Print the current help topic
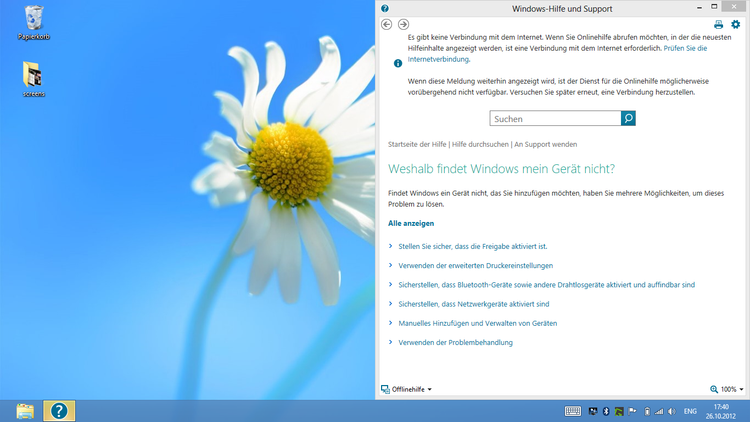This screenshot has width=750, height=422. point(718,25)
